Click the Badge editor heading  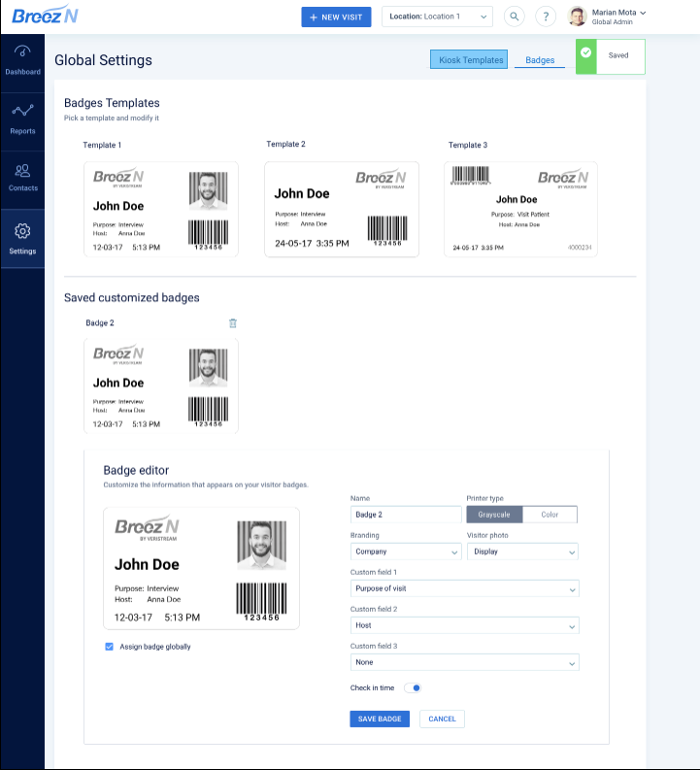pos(136,470)
